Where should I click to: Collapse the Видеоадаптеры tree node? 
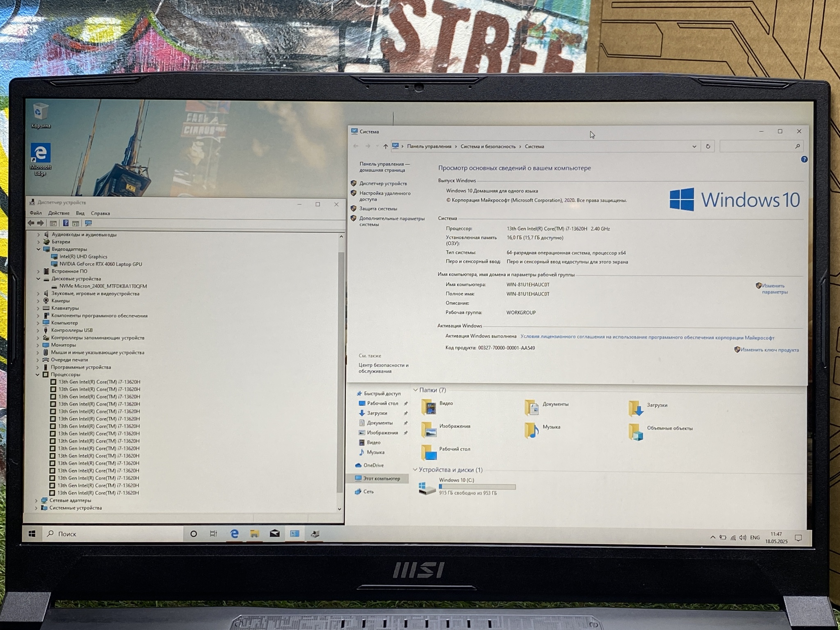[x=39, y=249]
